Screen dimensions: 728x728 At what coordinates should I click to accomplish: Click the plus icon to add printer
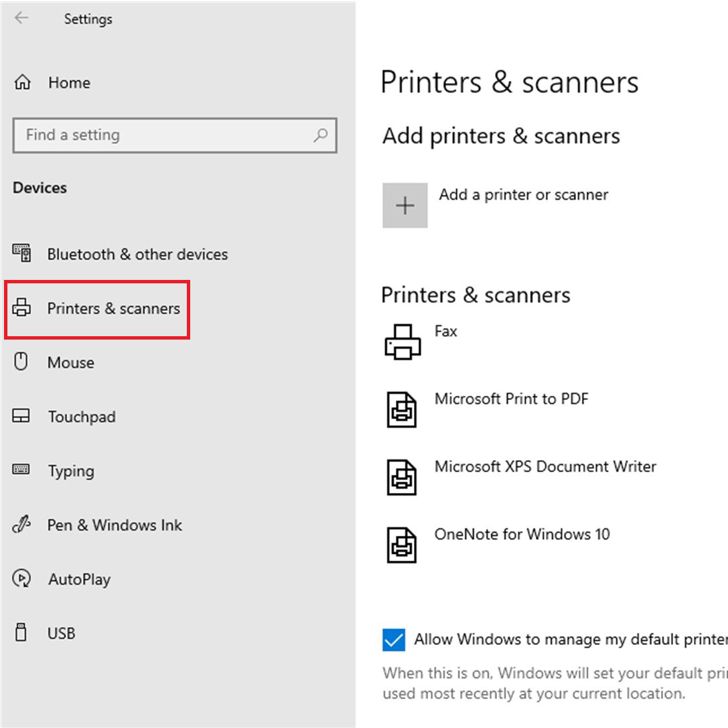(405, 206)
